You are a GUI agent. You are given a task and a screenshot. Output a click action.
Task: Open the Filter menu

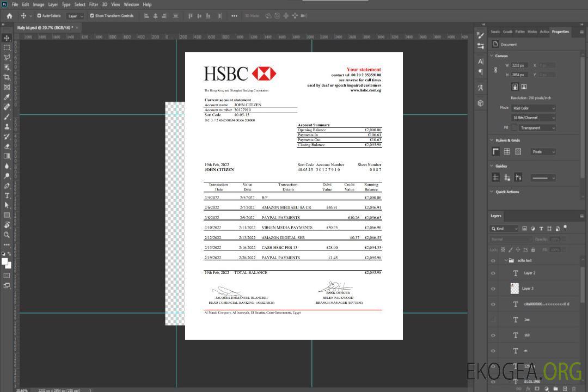point(94,4)
